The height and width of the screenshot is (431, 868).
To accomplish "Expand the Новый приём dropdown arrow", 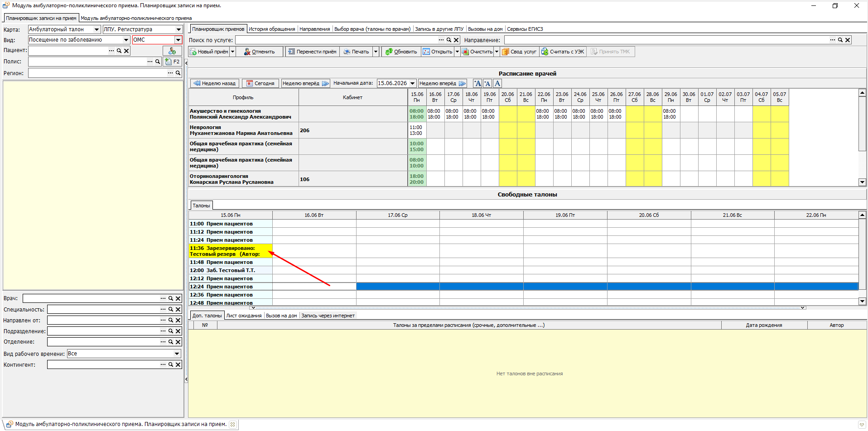I will 232,52.
